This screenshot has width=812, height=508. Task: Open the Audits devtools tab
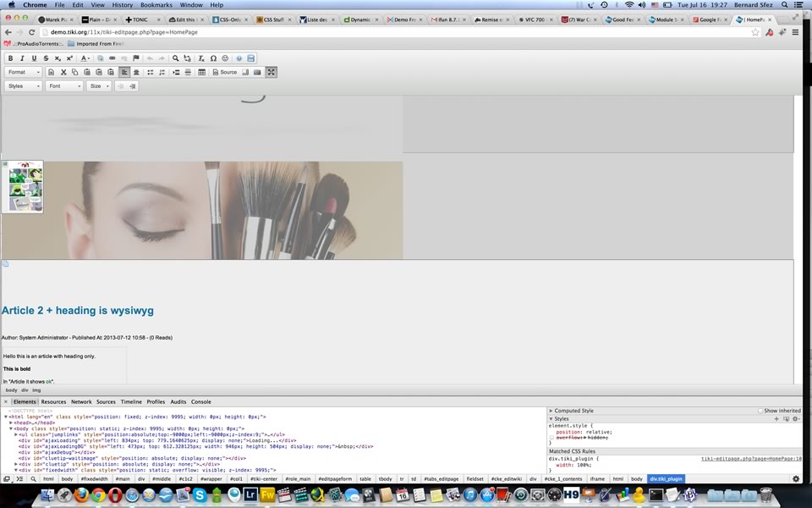178,401
